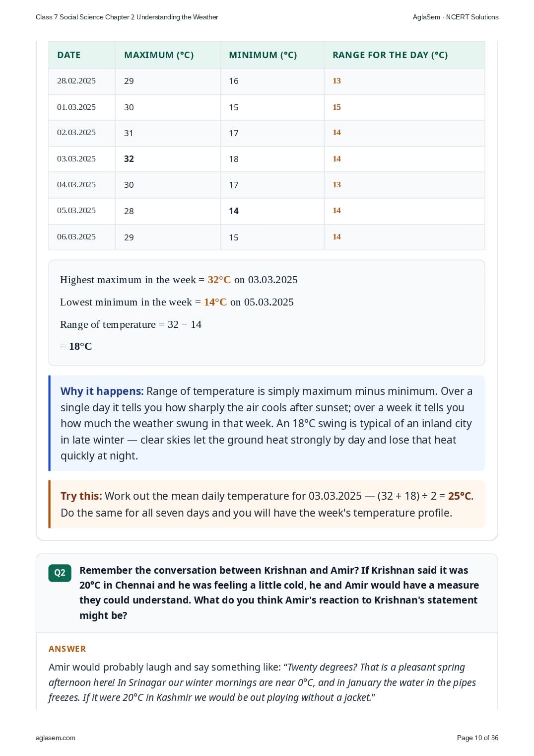Click range value 15 for 01.03.2025
This screenshot has width=534, height=756.
(336, 107)
